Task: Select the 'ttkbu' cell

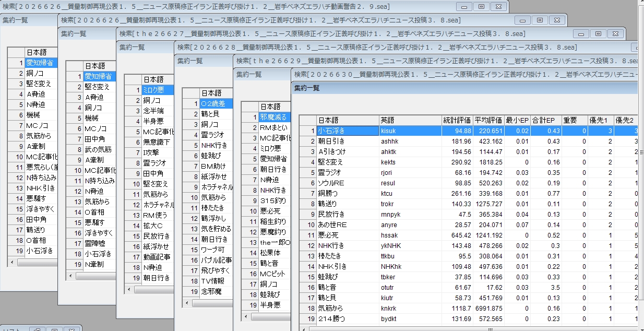Action: 410,256
